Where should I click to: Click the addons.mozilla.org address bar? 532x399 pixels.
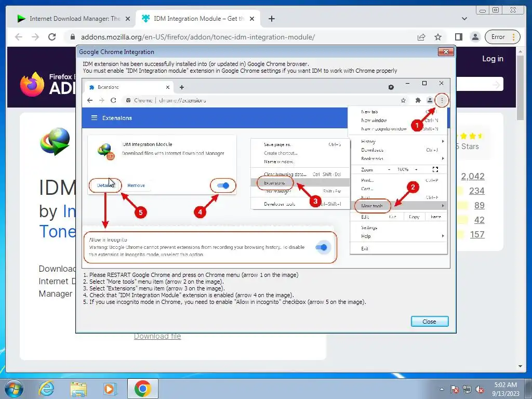(x=198, y=37)
